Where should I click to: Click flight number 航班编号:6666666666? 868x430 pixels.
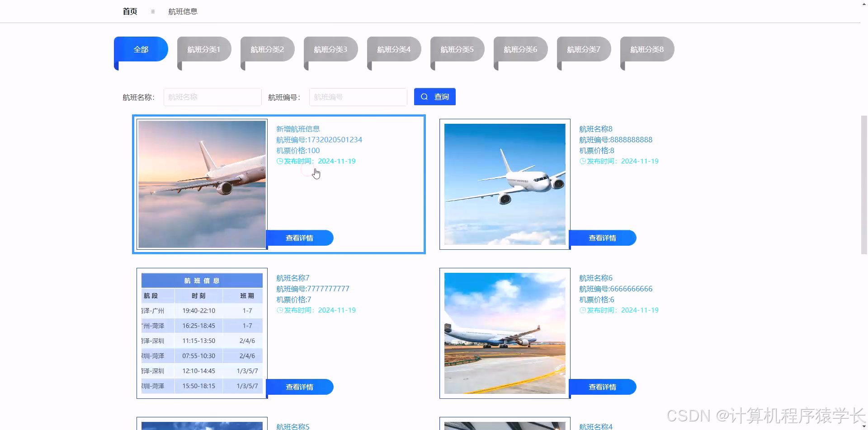pos(616,289)
